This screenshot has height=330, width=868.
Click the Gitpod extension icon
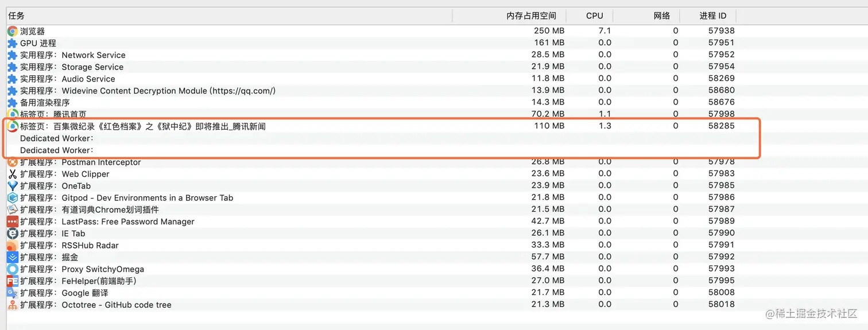point(12,197)
